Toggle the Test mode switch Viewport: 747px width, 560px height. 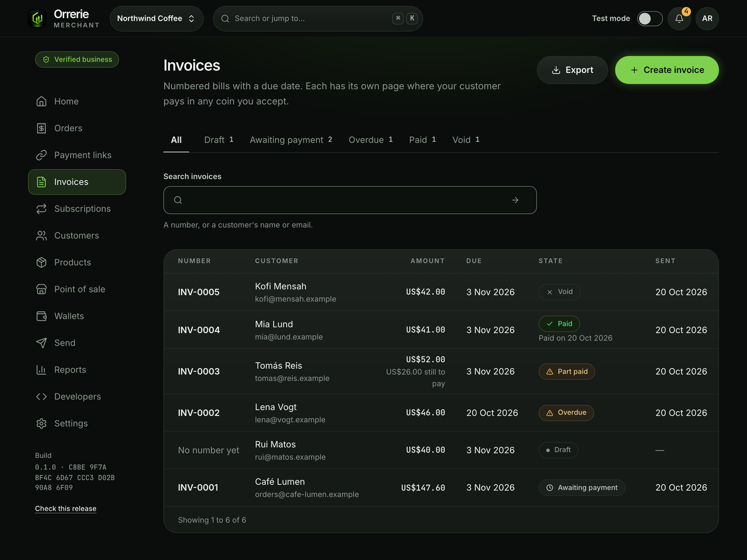pyautogui.click(x=650, y=19)
